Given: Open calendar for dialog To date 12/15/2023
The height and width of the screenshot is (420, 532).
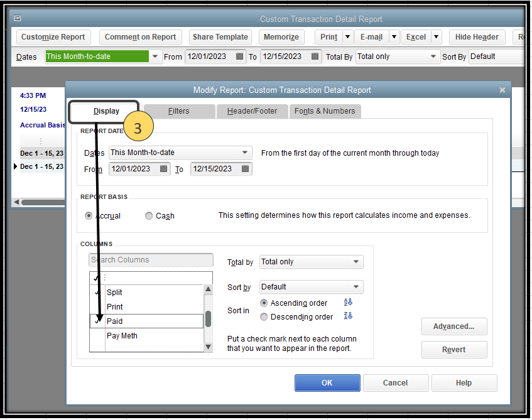Looking at the screenshot, I should [x=246, y=169].
